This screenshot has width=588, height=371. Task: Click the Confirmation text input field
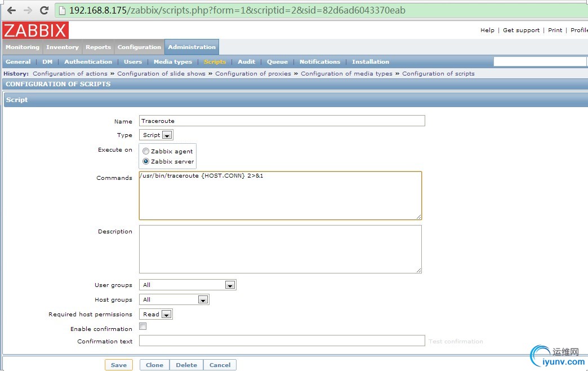pyautogui.click(x=282, y=341)
